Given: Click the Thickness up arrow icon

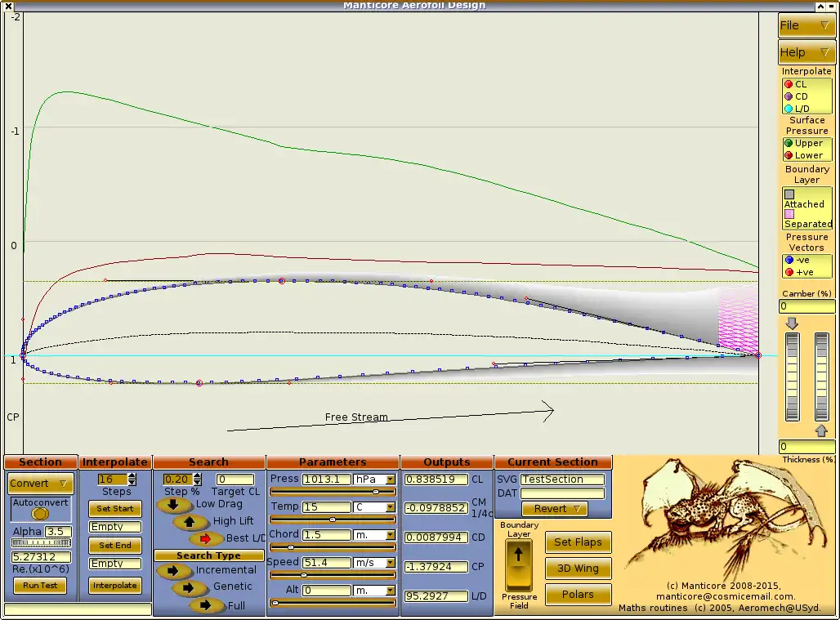Looking at the screenshot, I should [821, 430].
